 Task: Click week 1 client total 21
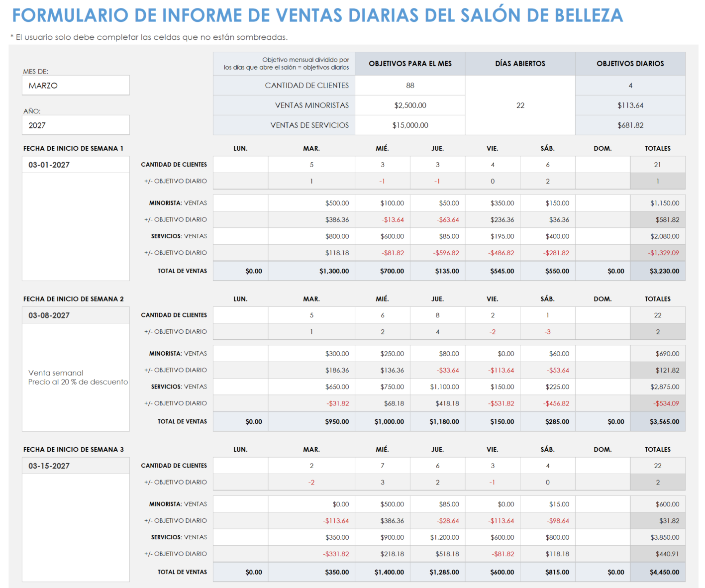coord(658,165)
